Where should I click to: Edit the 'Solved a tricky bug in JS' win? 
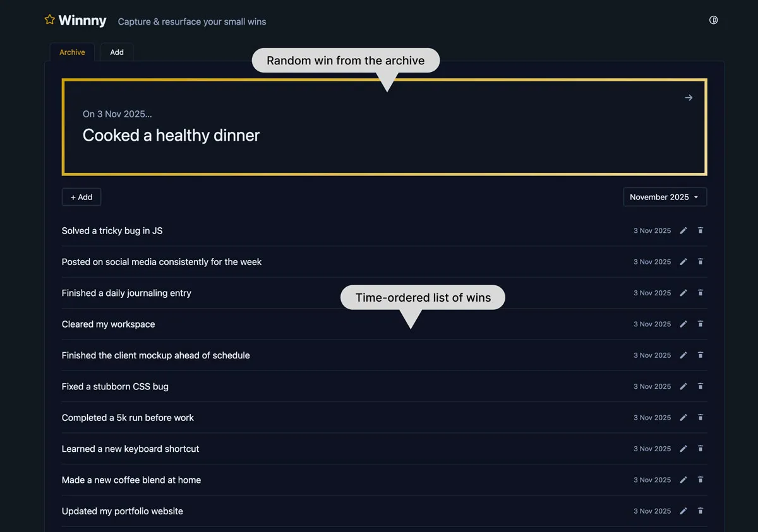tap(683, 230)
